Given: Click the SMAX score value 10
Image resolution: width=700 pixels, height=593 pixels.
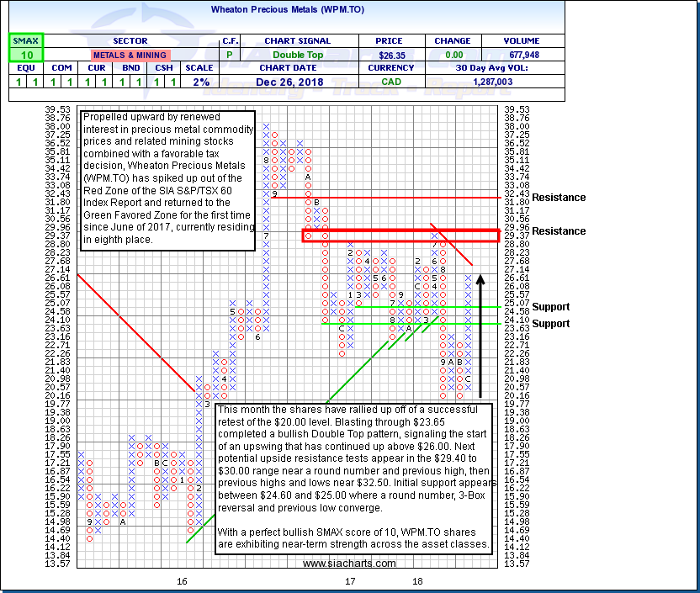Looking at the screenshot, I should [x=26, y=55].
